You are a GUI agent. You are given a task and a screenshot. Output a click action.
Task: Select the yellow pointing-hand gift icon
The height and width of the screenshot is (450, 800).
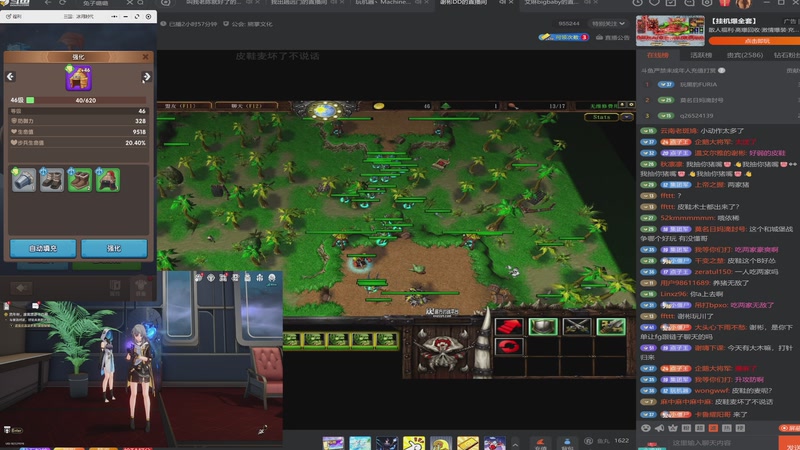(414, 443)
